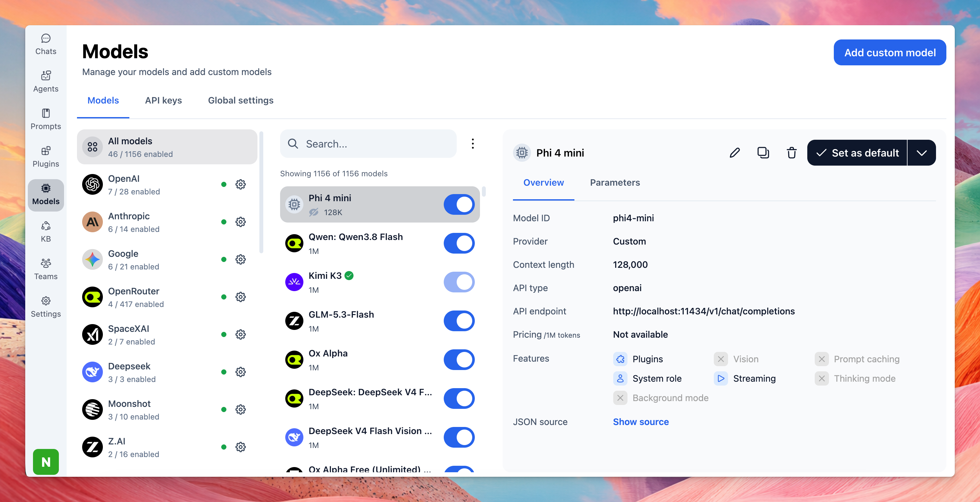Click the Thinking mode feature X icon

(x=822, y=378)
